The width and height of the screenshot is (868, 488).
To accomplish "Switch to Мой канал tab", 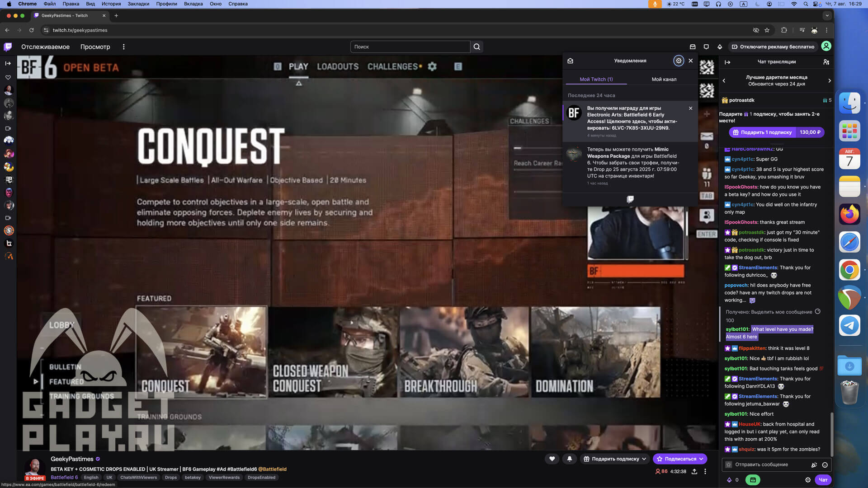I will [664, 79].
